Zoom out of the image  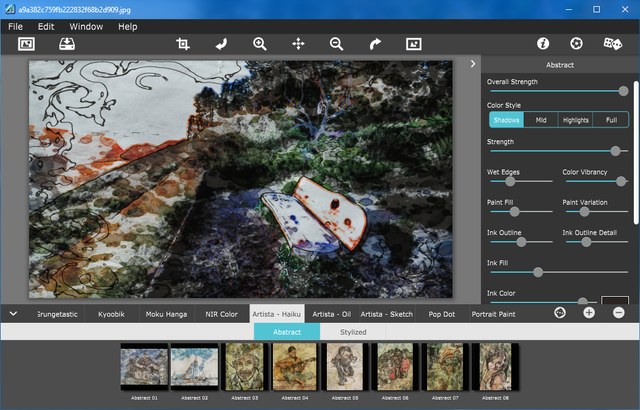(x=336, y=44)
